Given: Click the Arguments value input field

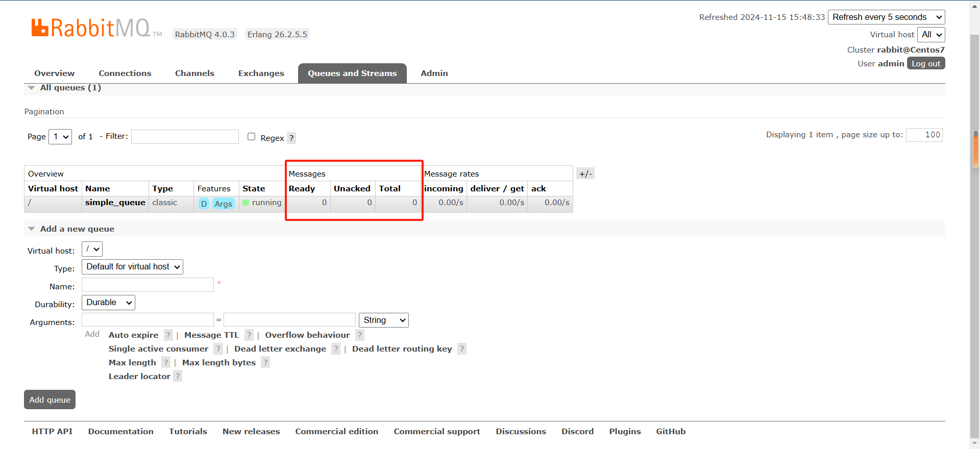Looking at the screenshot, I should click(289, 320).
